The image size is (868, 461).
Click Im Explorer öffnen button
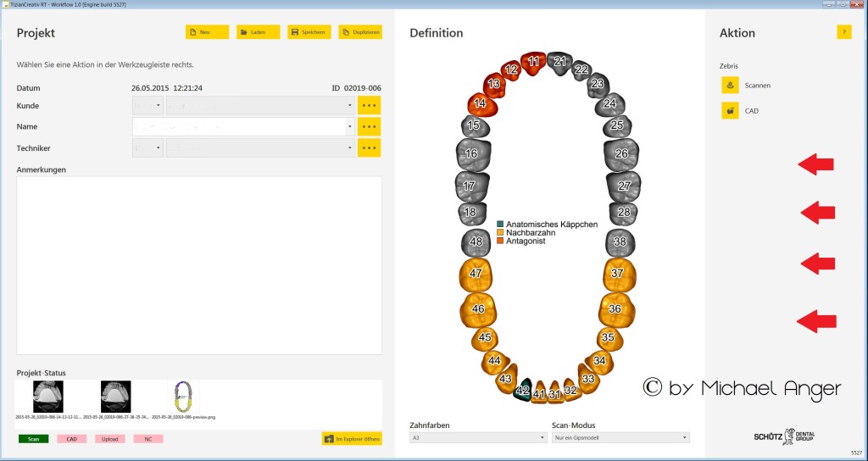(x=352, y=439)
